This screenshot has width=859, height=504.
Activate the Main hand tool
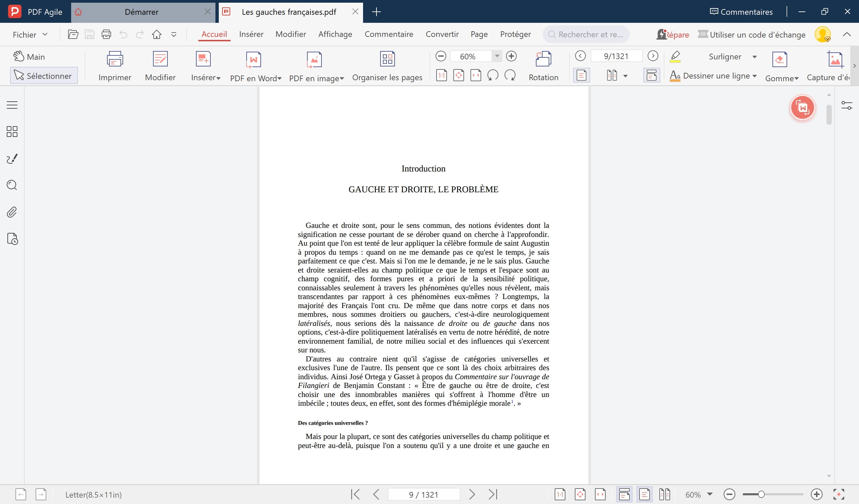29,57
